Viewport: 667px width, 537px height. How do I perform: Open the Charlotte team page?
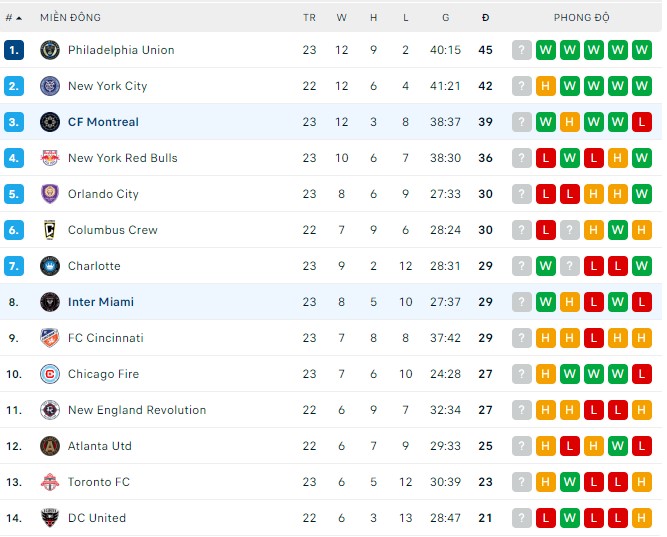(x=94, y=266)
